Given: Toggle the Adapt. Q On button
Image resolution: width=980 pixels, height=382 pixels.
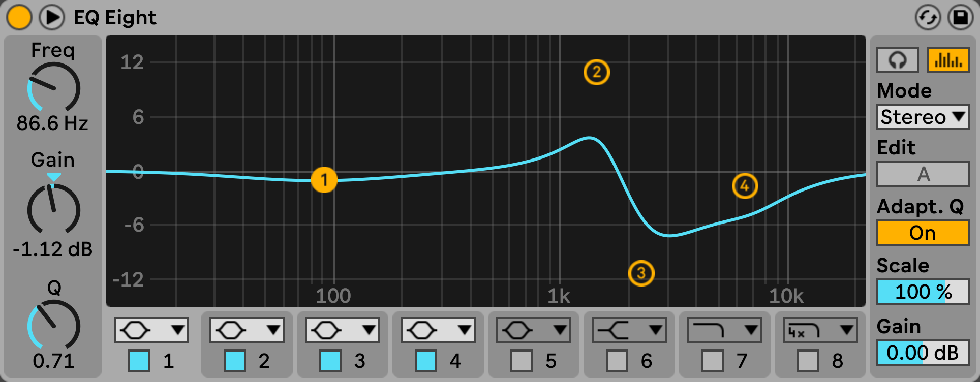Looking at the screenshot, I should (x=923, y=233).
